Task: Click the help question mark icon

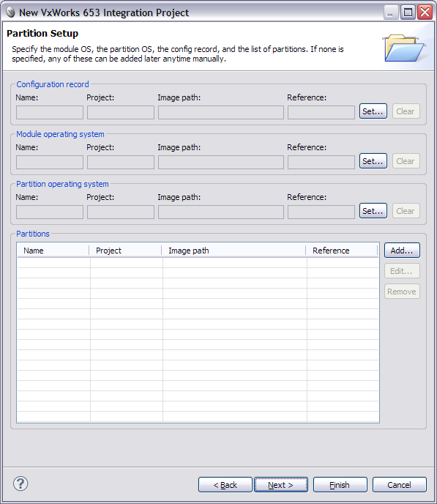Action: [x=20, y=483]
